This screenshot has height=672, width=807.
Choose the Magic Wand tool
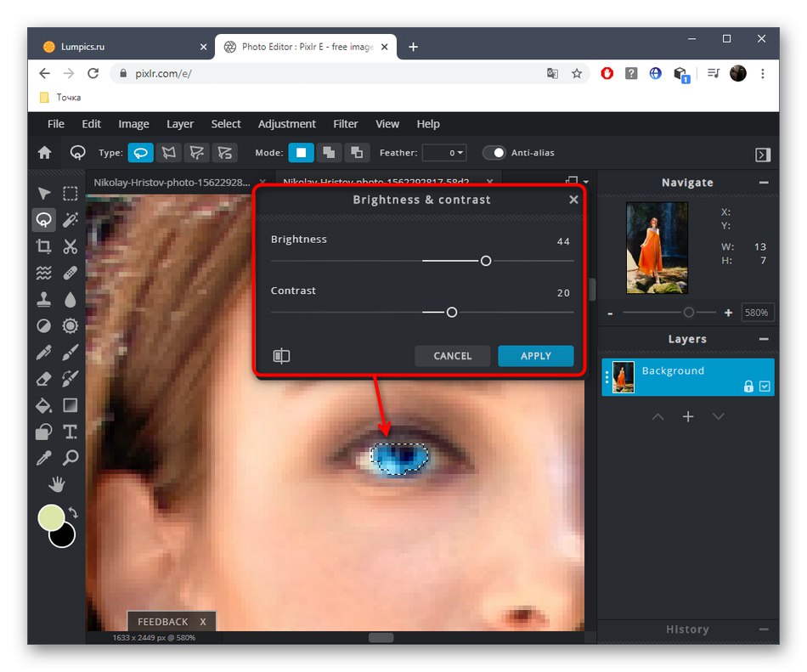[71, 220]
